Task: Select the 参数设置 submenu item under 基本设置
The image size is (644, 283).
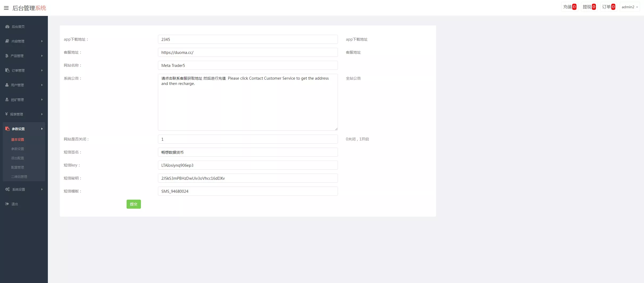Action: [18, 149]
